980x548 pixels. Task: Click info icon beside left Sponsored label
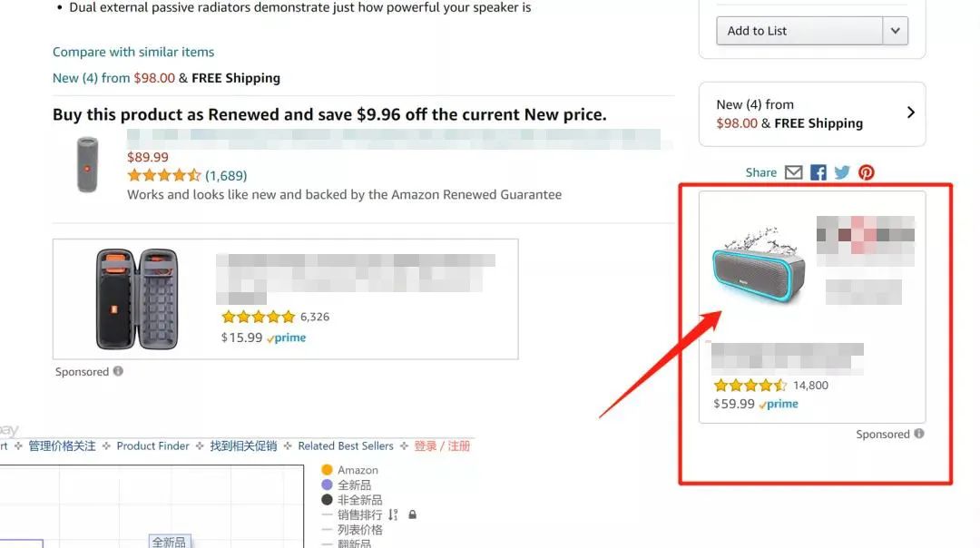118,371
